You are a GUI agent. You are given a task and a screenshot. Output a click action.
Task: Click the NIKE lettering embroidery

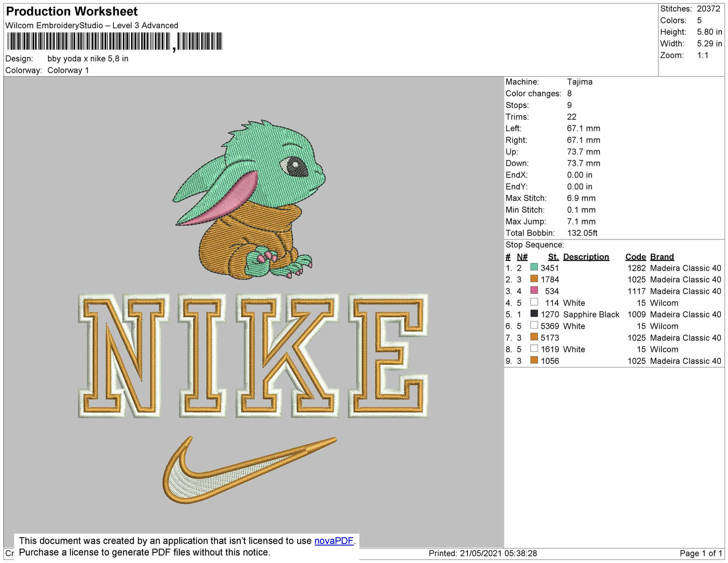pyautogui.click(x=253, y=356)
